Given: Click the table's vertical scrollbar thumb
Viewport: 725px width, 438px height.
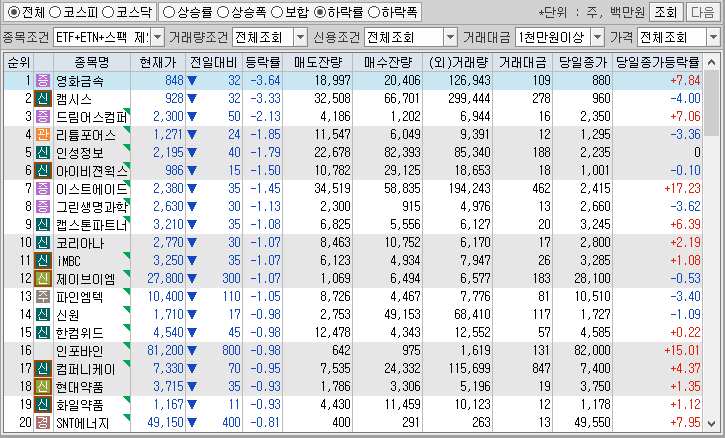Looking at the screenshot, I should click(712, 102).
